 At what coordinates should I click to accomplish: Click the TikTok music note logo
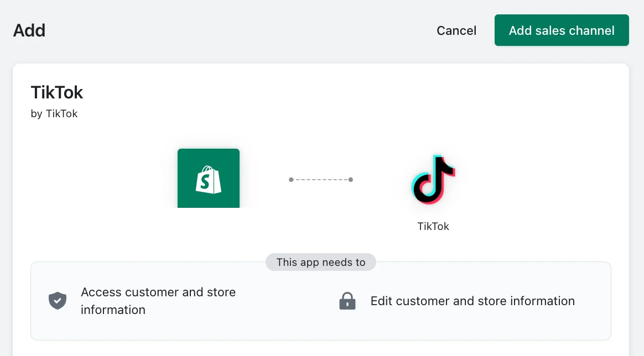pyautogui.click(x=433, y=180)
